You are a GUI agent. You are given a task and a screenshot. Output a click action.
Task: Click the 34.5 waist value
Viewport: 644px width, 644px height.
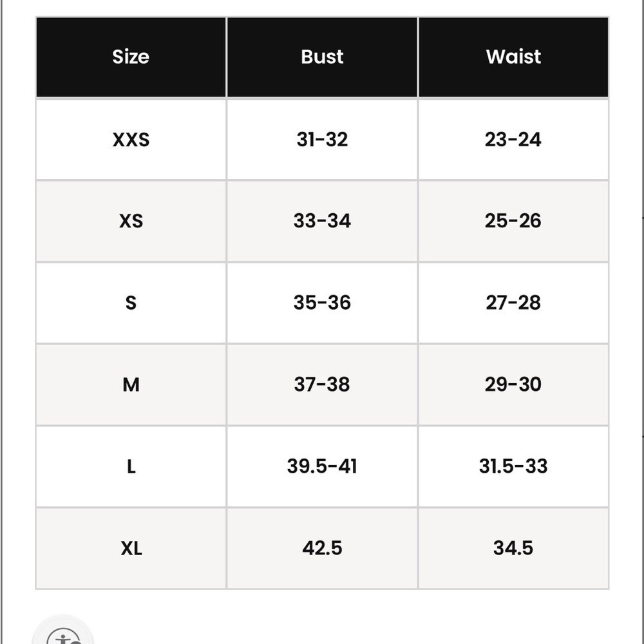(x=513, y=548)
